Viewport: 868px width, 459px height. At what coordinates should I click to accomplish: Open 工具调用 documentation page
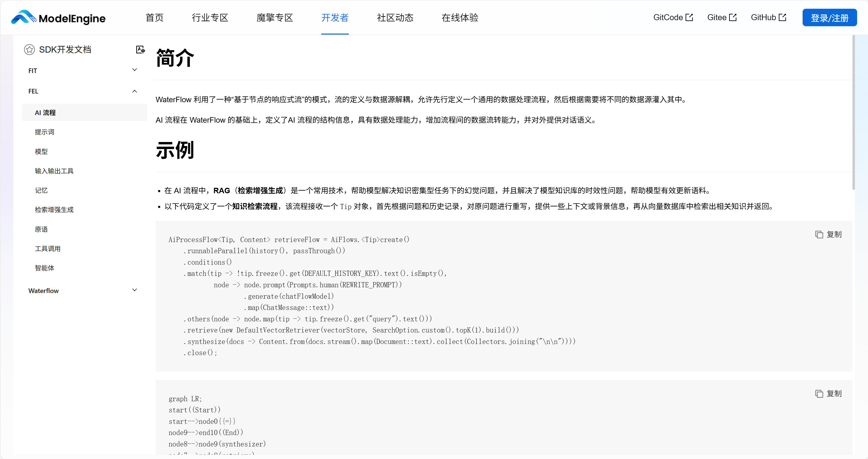47,249
